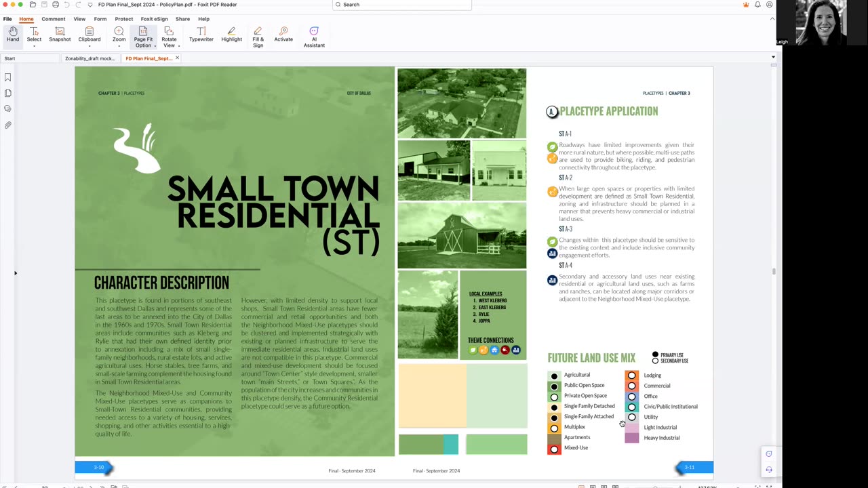Click the Undo arrow icon
Viewport: 868px width, 488px height.
pyautogui.click(x=66, y=5)
